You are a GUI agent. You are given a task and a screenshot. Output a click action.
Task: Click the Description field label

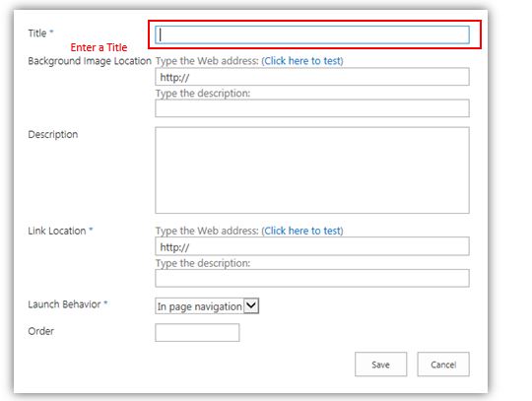click(x=53, y=134)
